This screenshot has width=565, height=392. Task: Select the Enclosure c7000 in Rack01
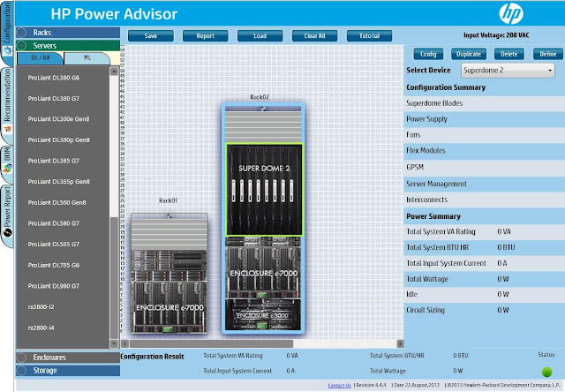click(x=169, y=307)
